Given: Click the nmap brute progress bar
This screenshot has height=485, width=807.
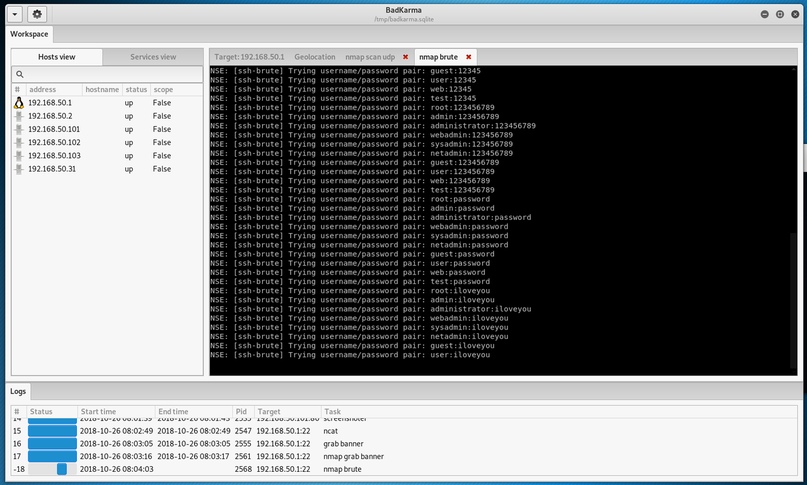Looking at the screenshot, I should tap(53, 468).
